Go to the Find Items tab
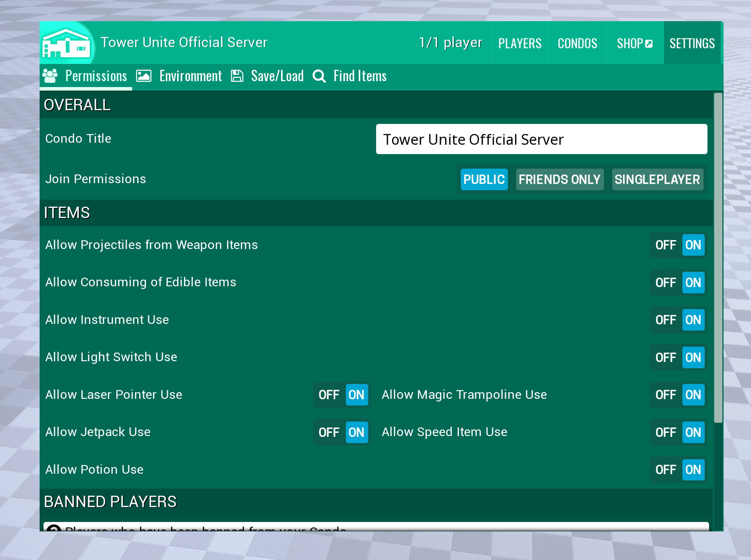Viewport: 751px width, 560px height. tap(350, 76)
